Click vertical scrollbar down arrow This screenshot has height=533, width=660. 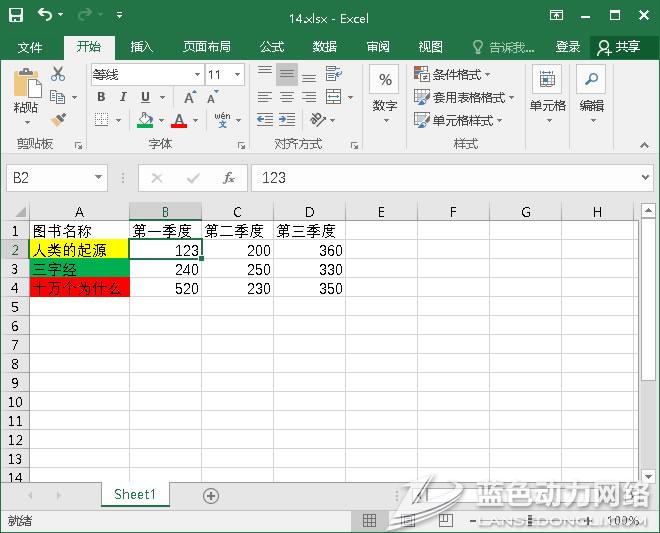click(x=648, y=477)
